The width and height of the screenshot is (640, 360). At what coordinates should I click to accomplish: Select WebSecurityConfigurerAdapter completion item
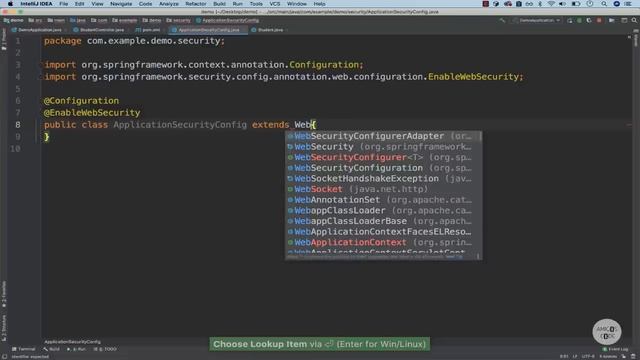[382, 136]
